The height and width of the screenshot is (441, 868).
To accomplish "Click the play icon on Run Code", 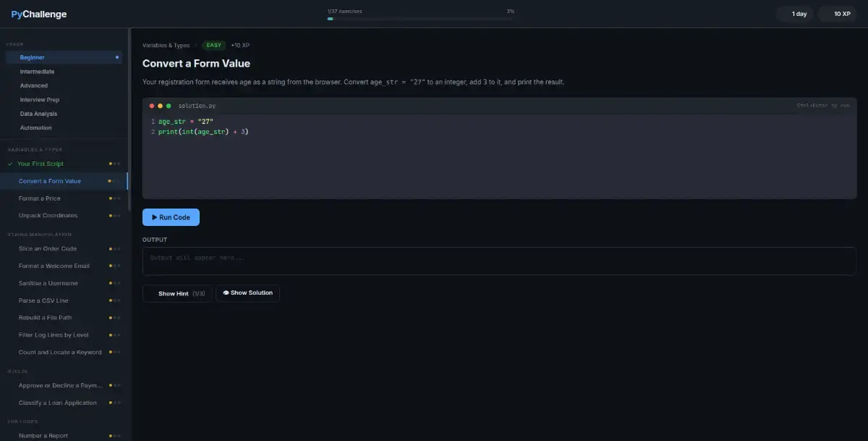I will pos(154,217).
